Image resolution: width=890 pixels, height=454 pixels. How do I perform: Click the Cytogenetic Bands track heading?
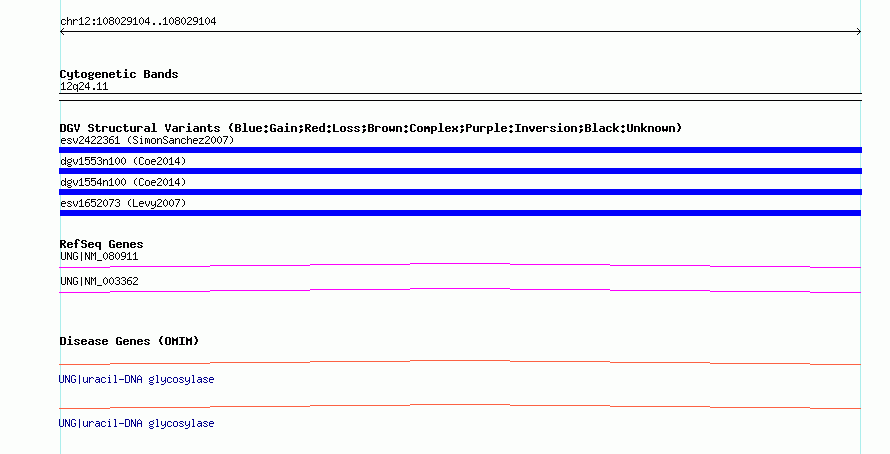click(119, 74)
